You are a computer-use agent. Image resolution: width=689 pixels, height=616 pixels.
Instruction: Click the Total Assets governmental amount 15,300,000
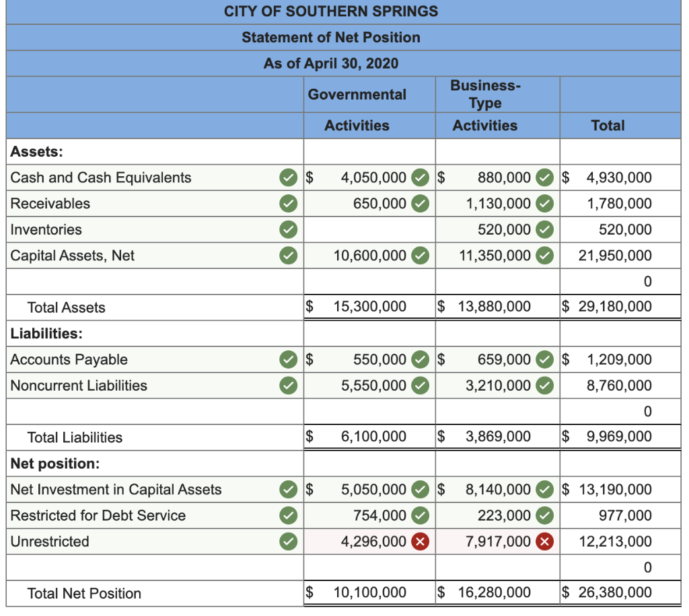click(x=369, y=306)
